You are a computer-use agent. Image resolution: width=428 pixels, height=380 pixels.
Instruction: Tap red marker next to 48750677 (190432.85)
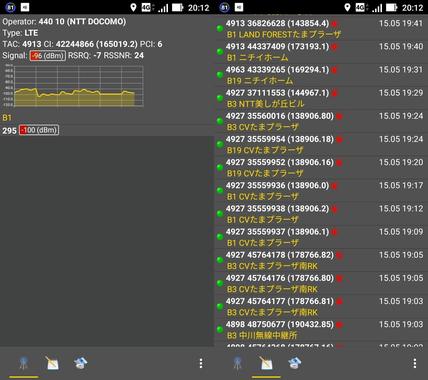tap(339, 325)
